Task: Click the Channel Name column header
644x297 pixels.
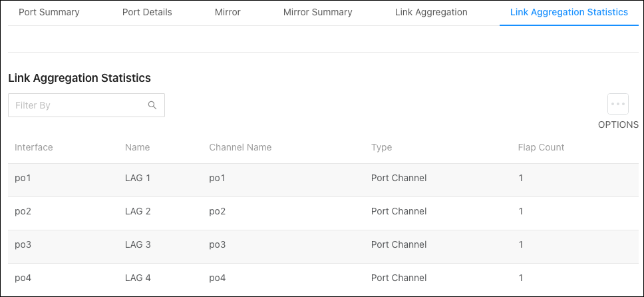Action: coord(240,147)
